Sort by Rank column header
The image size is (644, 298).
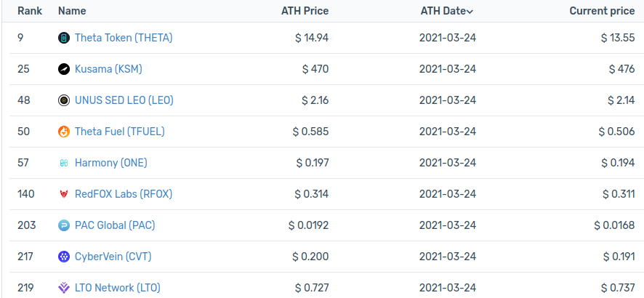[x=30, y=11]
